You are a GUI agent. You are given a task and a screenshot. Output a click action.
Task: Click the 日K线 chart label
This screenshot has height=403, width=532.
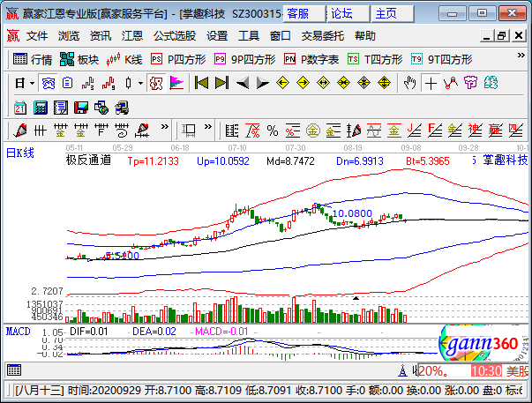(x=20, y=153)
